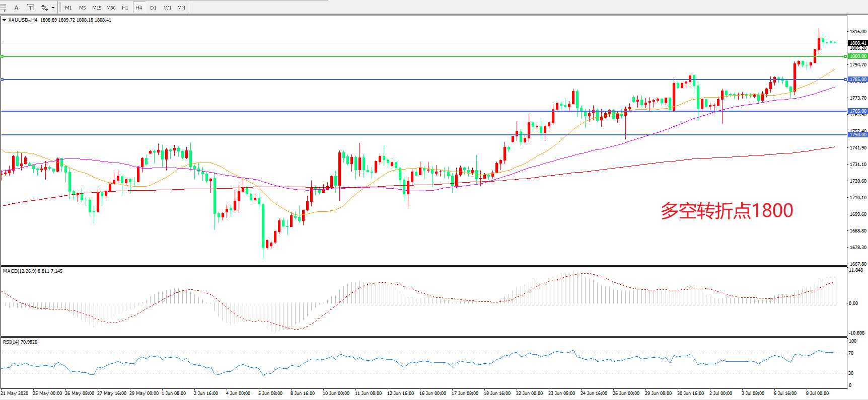The image size is (868, 400).
Task: Select the M30 timeframe
Action: (111, 8)
